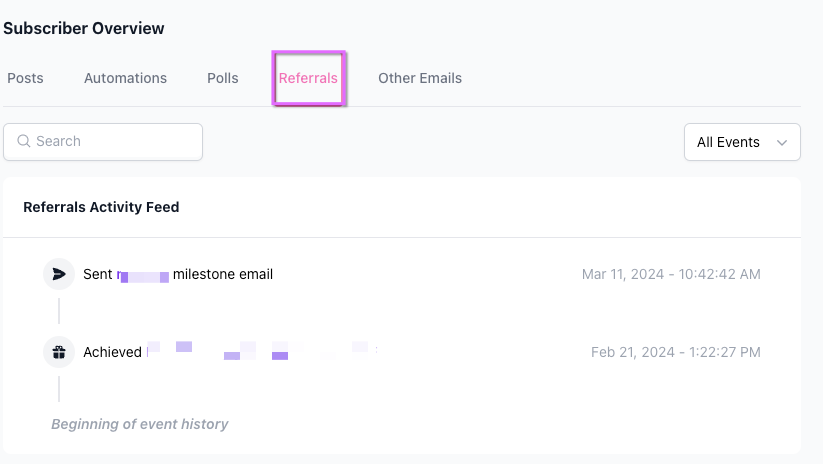Open the All Events filter dropdown
This screenshot has height=464, width=823.
point(741,142)
